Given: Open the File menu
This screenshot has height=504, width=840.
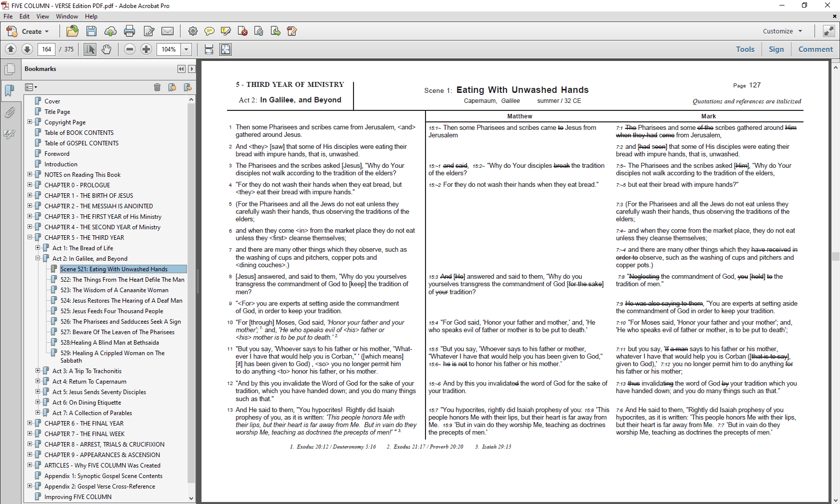Looking at the screenshot, I should point(8,16).
